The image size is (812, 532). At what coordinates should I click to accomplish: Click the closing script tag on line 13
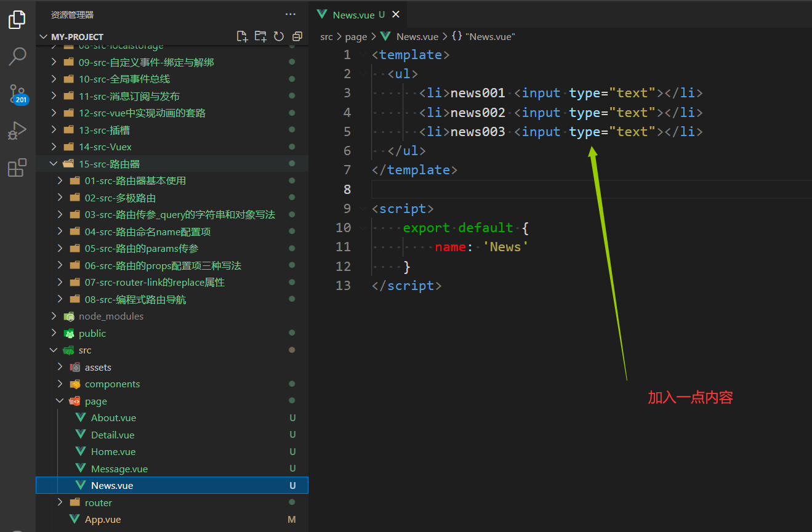pyautogui.click(x=406, y=285)
